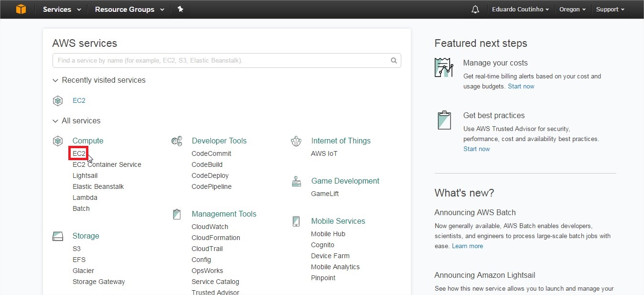The image size is (644, 295).
Task: Click the AWS orange cube logo
Action: click(x=21, y=9)
